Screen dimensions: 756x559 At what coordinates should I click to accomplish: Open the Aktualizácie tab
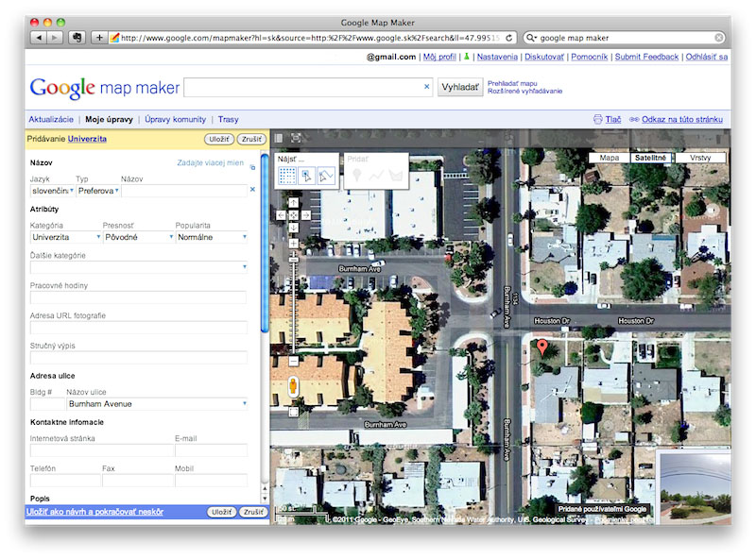click(51, 120)
